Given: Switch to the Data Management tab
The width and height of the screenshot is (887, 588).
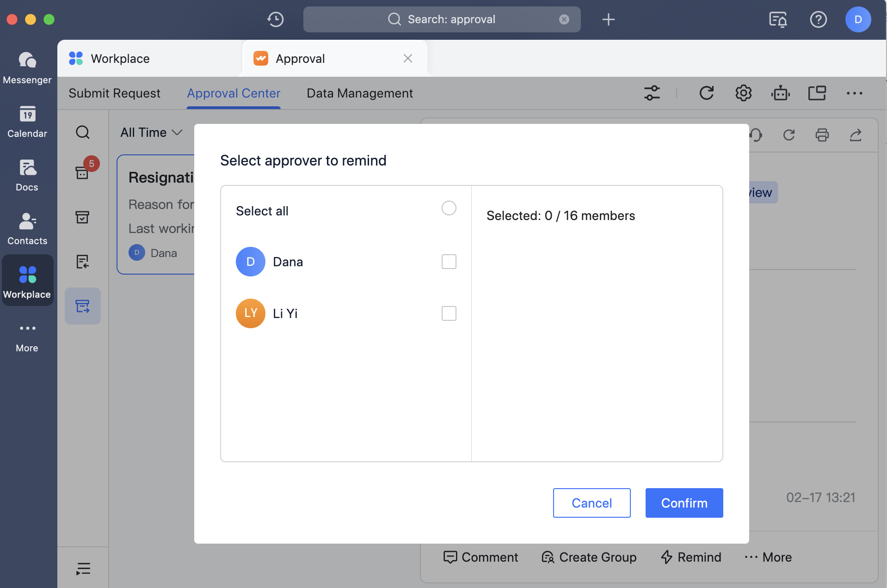Looking at the screenshot, I should pos(359,93).
